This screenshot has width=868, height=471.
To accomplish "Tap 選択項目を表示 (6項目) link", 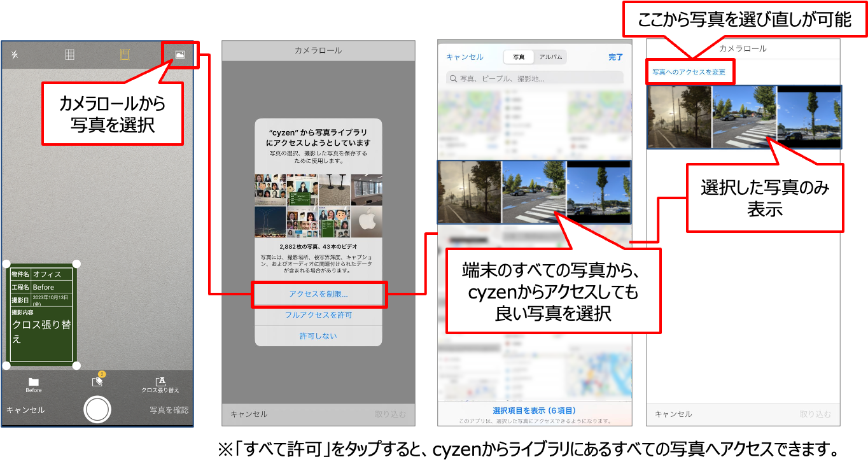I will point(534,411).
